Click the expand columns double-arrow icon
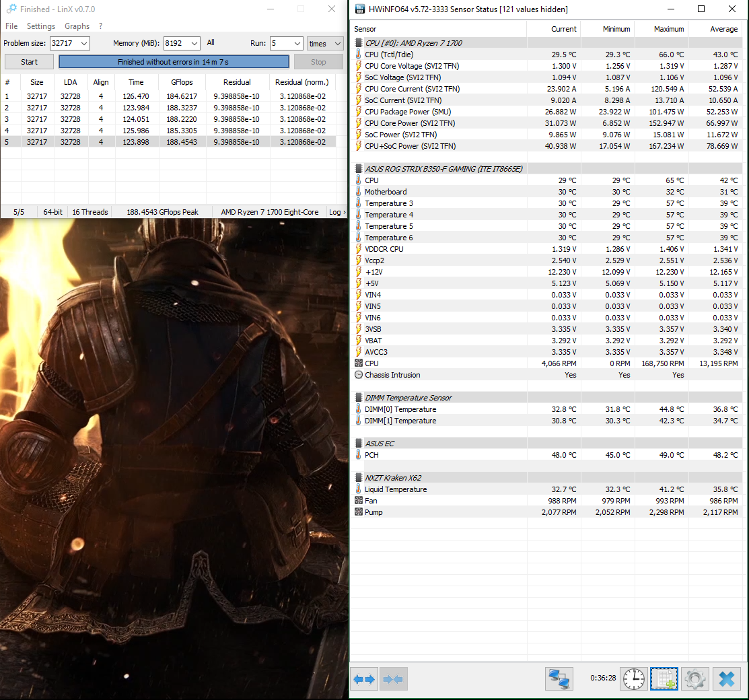The image size is (749, 700). 364,680
